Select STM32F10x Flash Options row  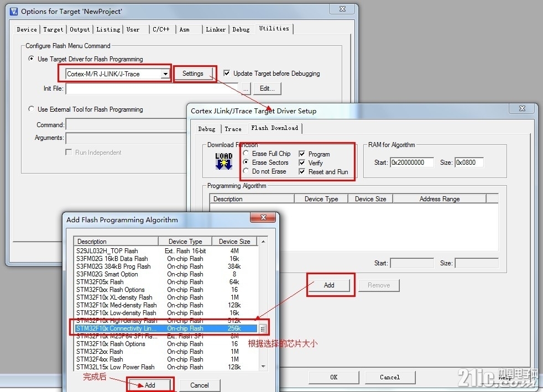[166, 344]
